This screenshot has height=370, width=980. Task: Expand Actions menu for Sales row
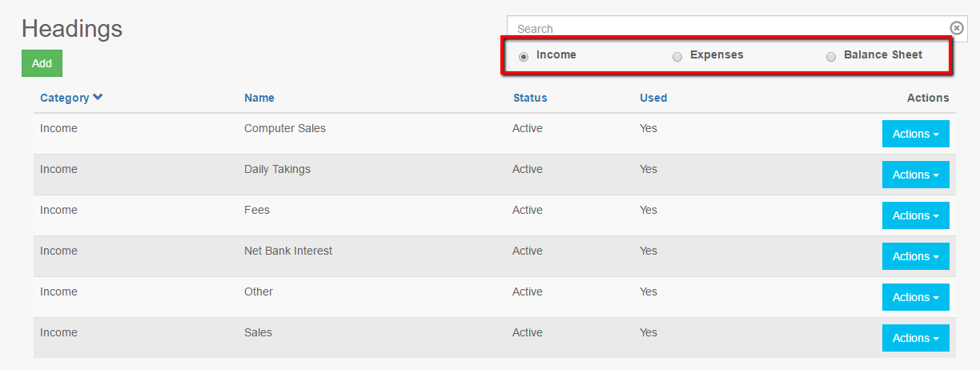[x=915, y=338]
